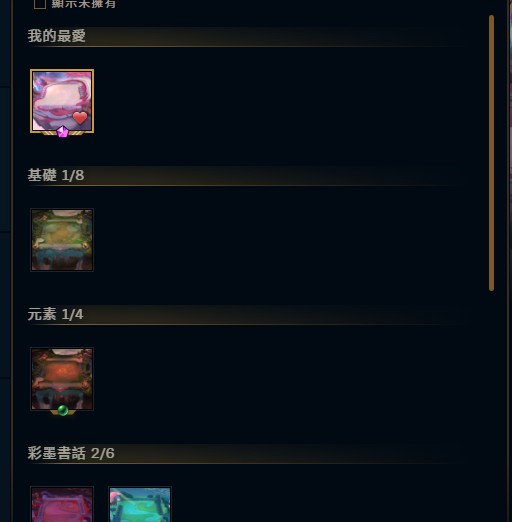512x522 pixels.
Task: Click the gold chevron ornament beneath favorite arena
Action: click(x=62, y=133)
